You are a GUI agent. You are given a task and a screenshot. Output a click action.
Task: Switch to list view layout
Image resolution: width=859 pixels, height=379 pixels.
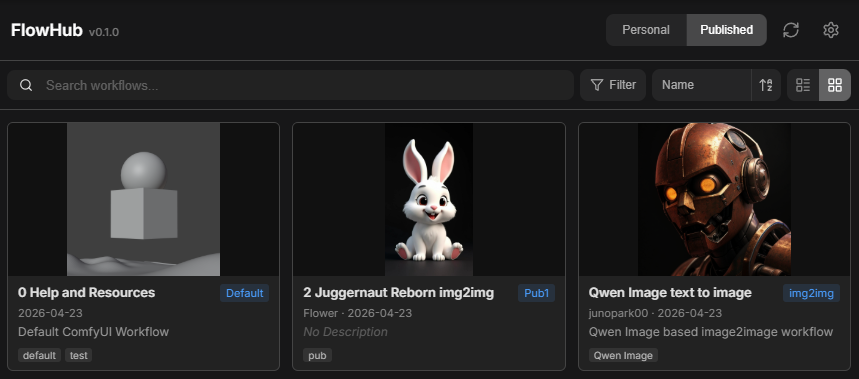pos(803,85)
